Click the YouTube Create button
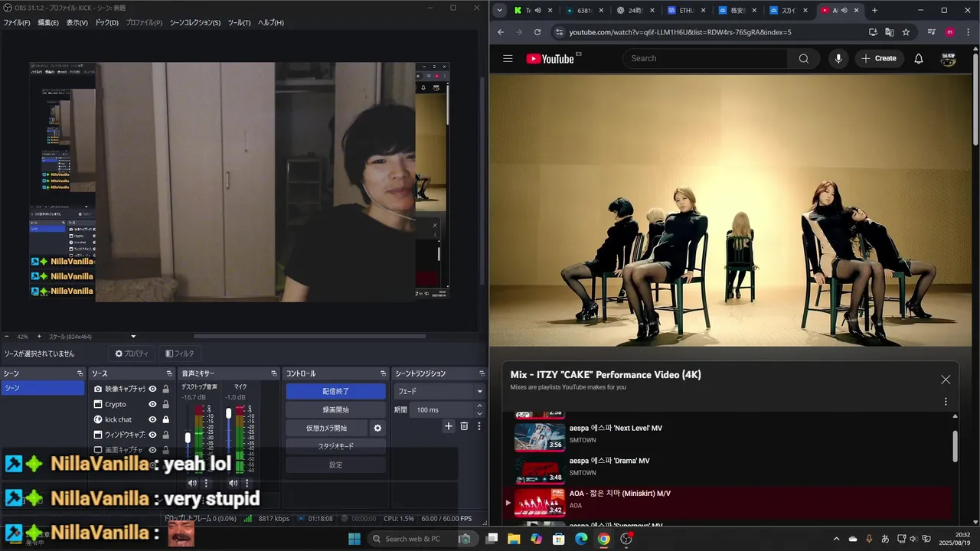The height and width of the screenshot is (551, 980). coord(879,58)
